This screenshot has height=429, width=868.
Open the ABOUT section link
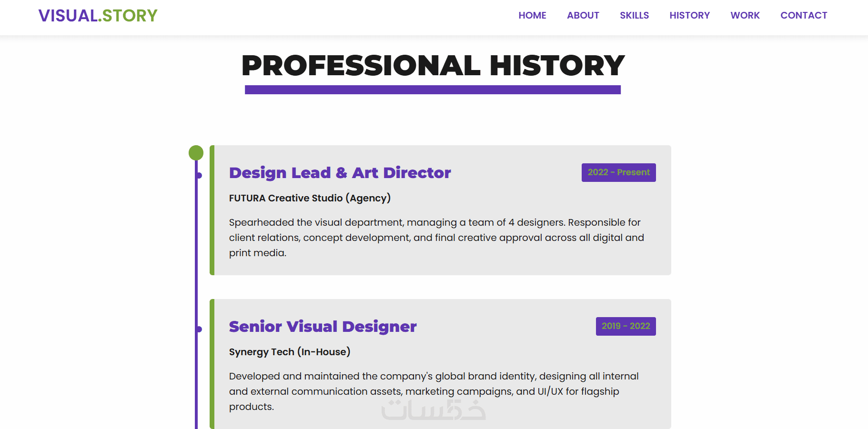pyautogui.click(x=583, y=15)
